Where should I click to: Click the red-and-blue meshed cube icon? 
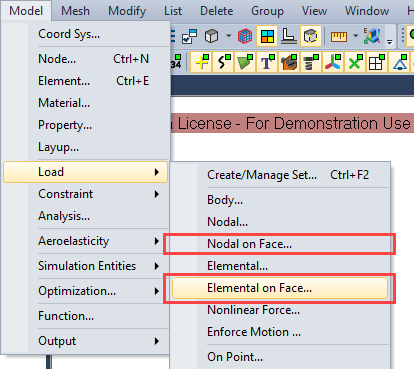click(x=245, y=36)
